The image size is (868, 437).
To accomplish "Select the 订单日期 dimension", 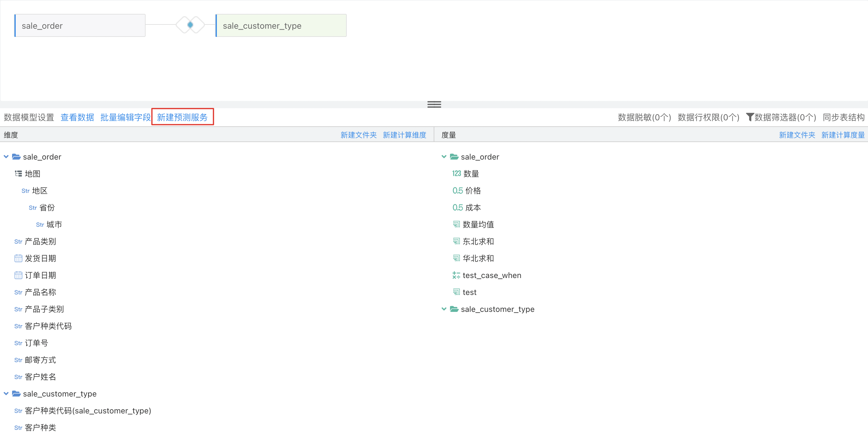I will click(x=40, y=275).
